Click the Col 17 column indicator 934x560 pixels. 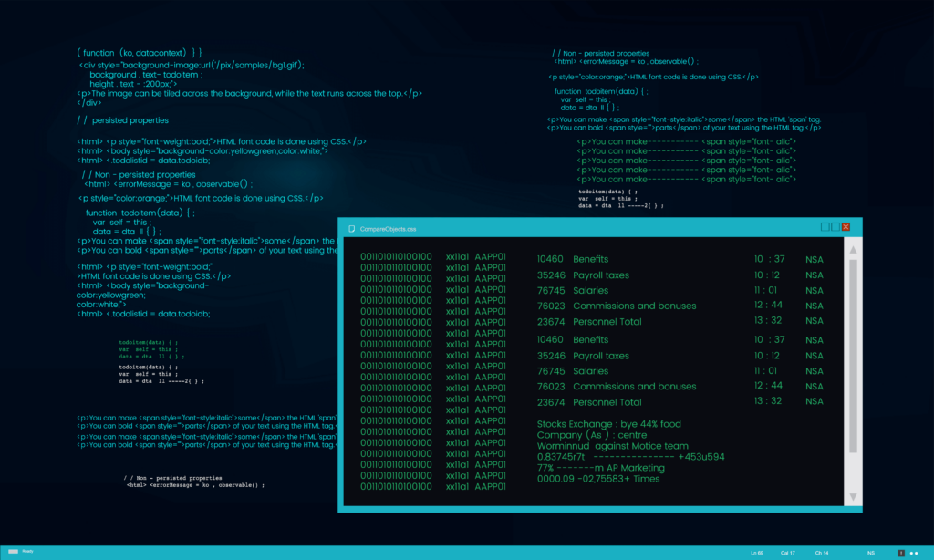click(787, 553)
